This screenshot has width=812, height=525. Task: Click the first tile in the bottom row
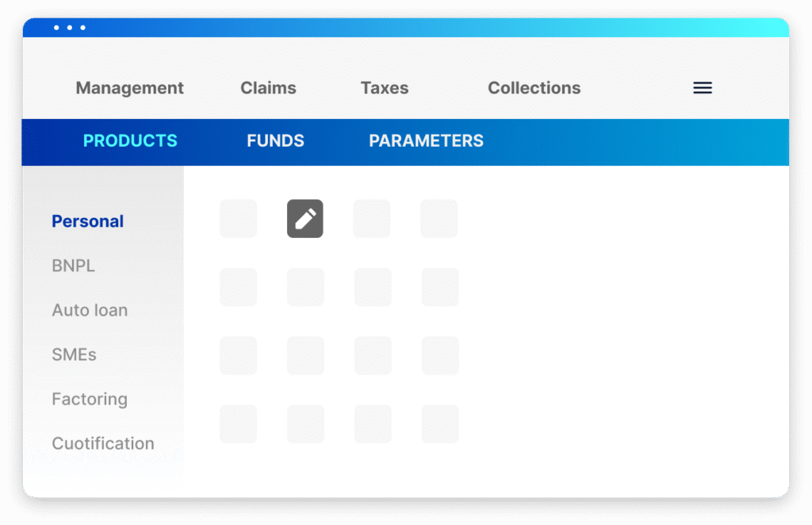pos(238,424)
